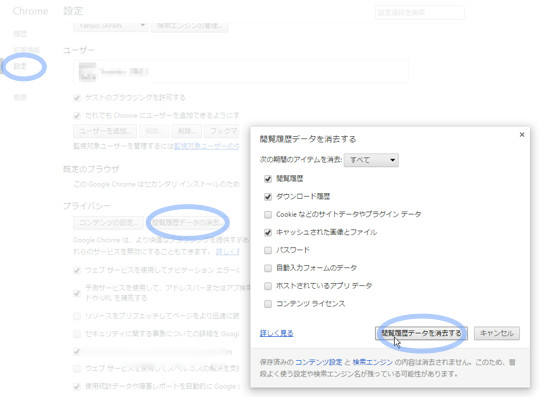Uncheck the ダウンロード履歴 checkbox
This screenshot has width=540, height=397.
268,197
